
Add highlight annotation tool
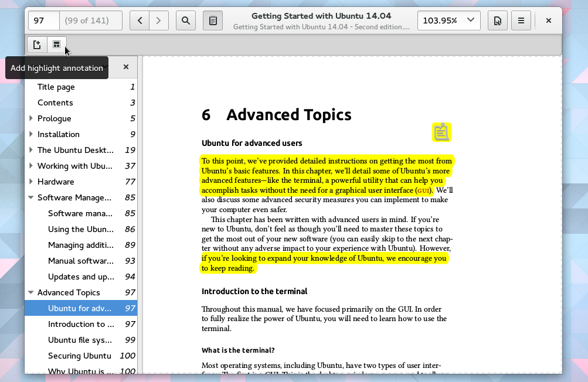(x=56, y=45)
